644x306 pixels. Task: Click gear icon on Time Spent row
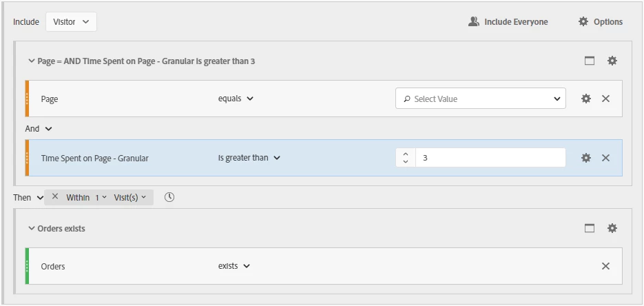[586, 158]
